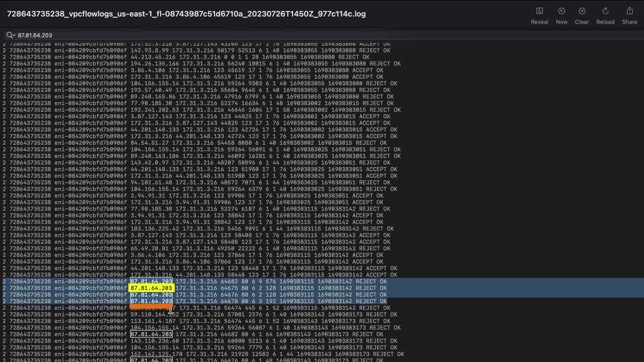Screen dimensions: 644x362
Task: Clear the log with the Clear icon
Action: point(582,11)
